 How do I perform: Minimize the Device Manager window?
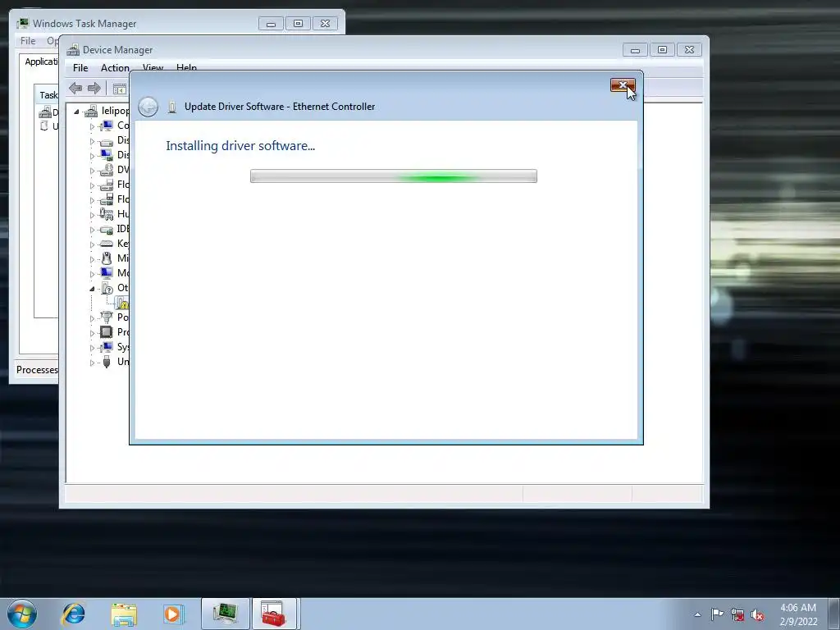pyautogui.click(x=636, y=50)
